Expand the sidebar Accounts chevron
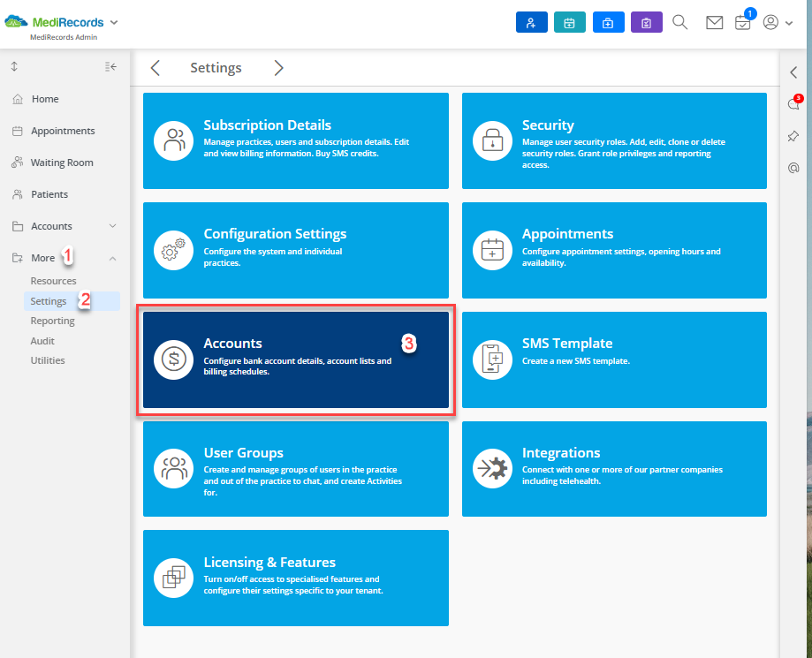The width and height of the screenshot is (812, 658). [112, 226]
